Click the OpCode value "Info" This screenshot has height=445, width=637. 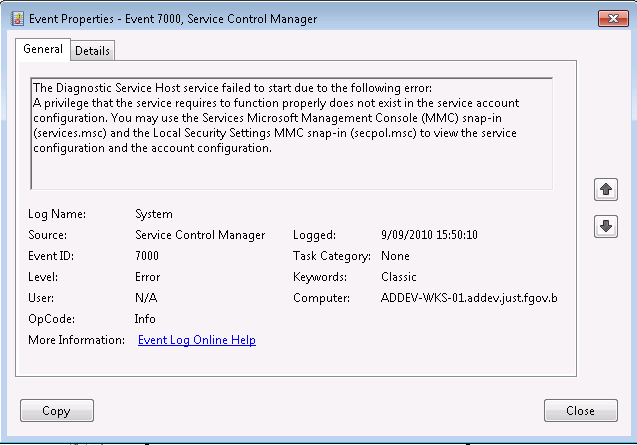[x=145, y=319]
